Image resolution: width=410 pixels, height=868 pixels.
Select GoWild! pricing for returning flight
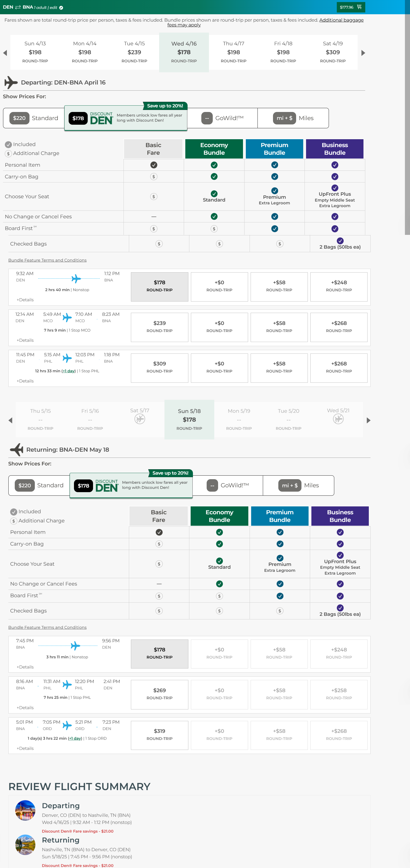(227, 486)
